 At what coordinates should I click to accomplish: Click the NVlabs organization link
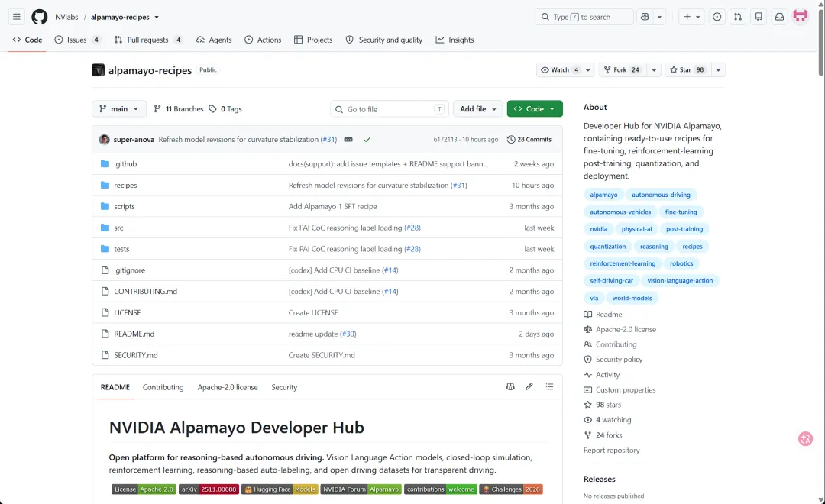(x=66, y=17)
